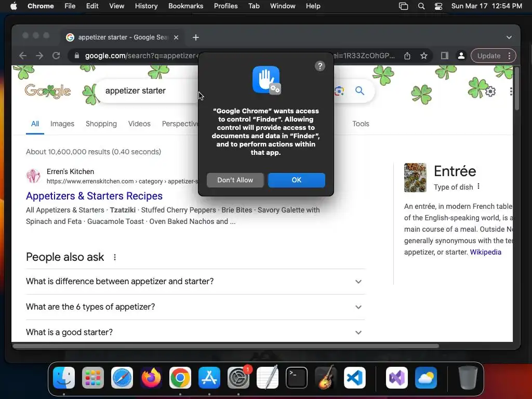This screenshot has width=532, height=399.
Task: Open the Profiles menu
Action: click(x=225, y=6)
